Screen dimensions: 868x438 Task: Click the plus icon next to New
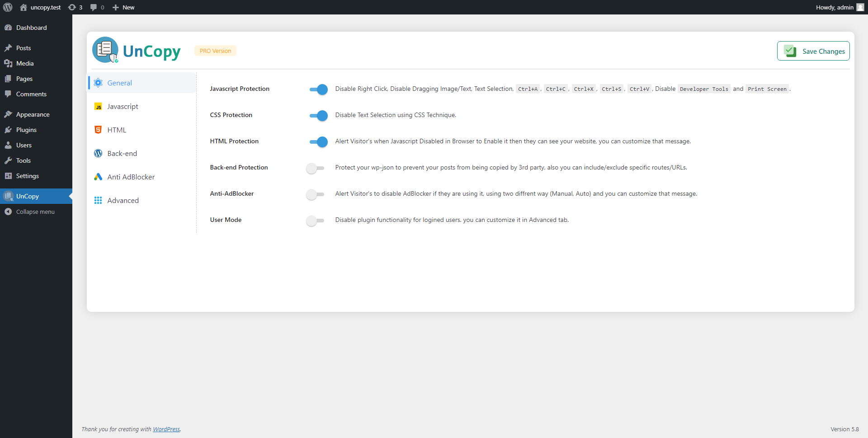pos(116,7)
